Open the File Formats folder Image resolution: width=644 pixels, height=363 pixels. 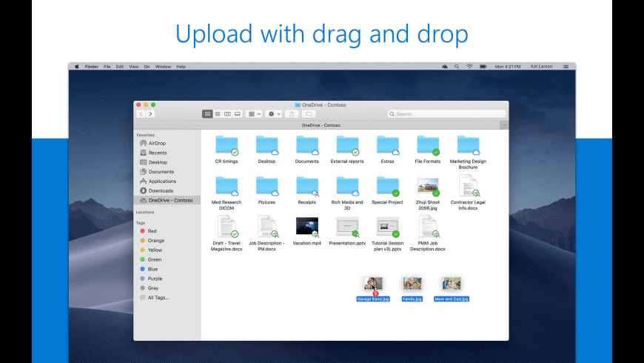tap(428, 145)
